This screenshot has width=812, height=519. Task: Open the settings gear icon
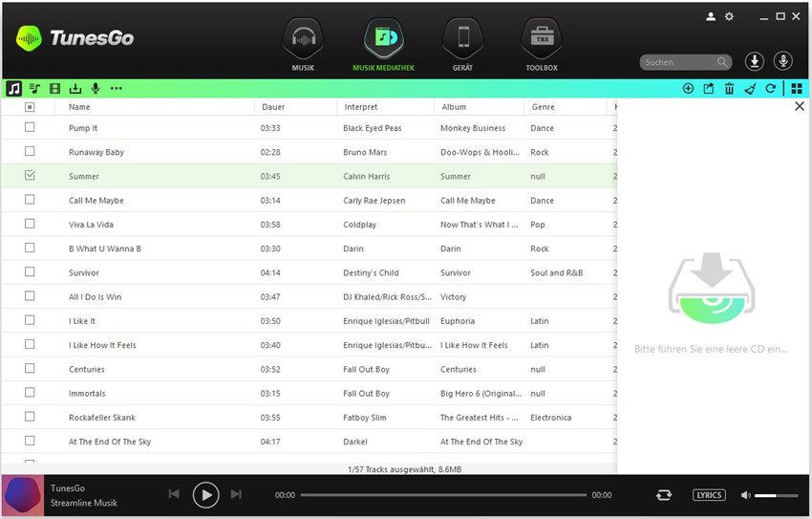click(x=729, y=16)
